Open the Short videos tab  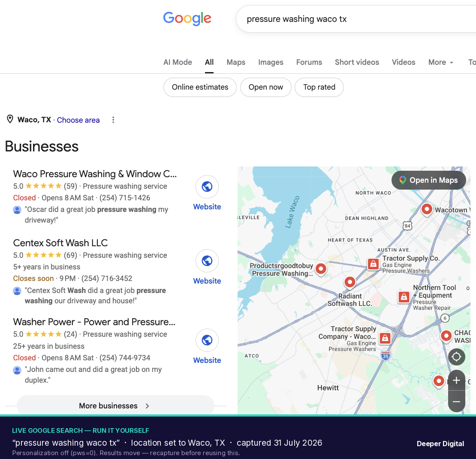[x=357, y=62]
